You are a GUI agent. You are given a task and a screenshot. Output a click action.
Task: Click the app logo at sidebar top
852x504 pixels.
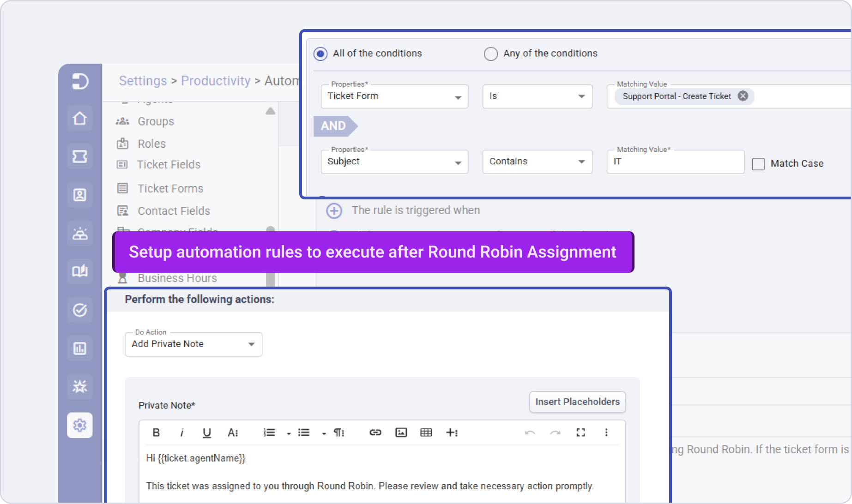pyautogui.click(x=80, y=81)
